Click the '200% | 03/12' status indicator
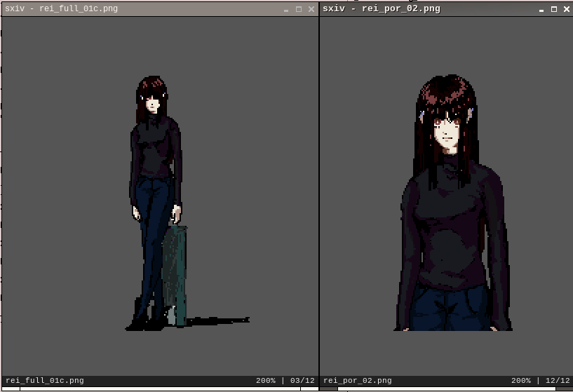The height and width of the screenshot is (392, 573). coord(285,381)
